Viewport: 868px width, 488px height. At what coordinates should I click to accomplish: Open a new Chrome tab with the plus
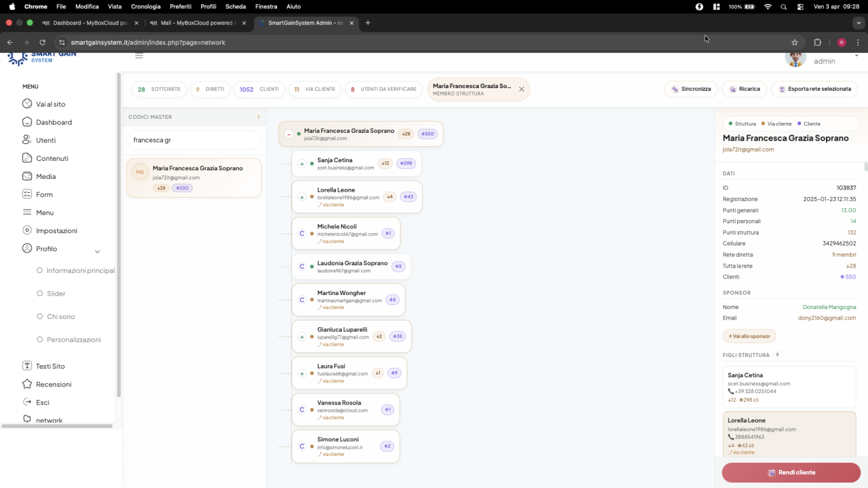tap(368, 23)
